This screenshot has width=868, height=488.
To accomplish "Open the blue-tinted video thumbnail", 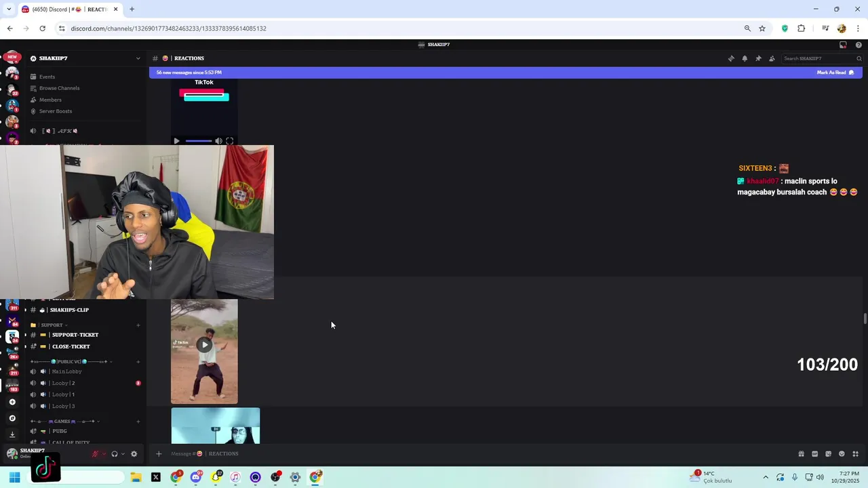I will [215, 426].
